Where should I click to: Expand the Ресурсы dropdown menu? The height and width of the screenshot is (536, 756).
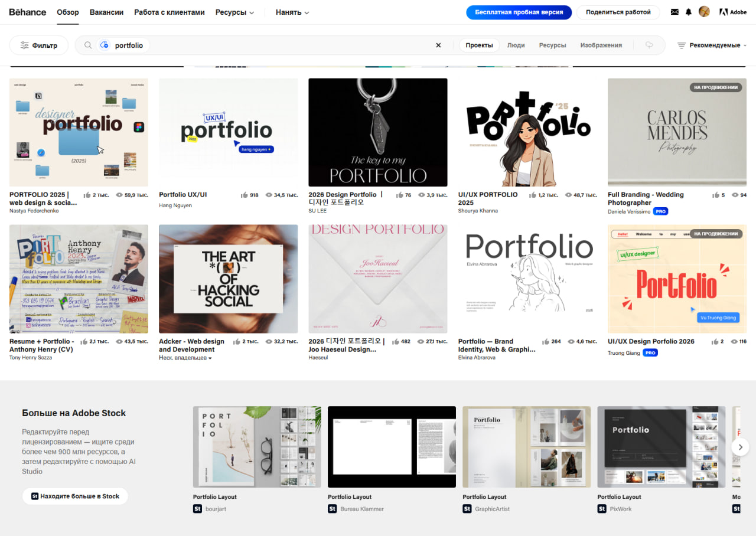(234, 12)
